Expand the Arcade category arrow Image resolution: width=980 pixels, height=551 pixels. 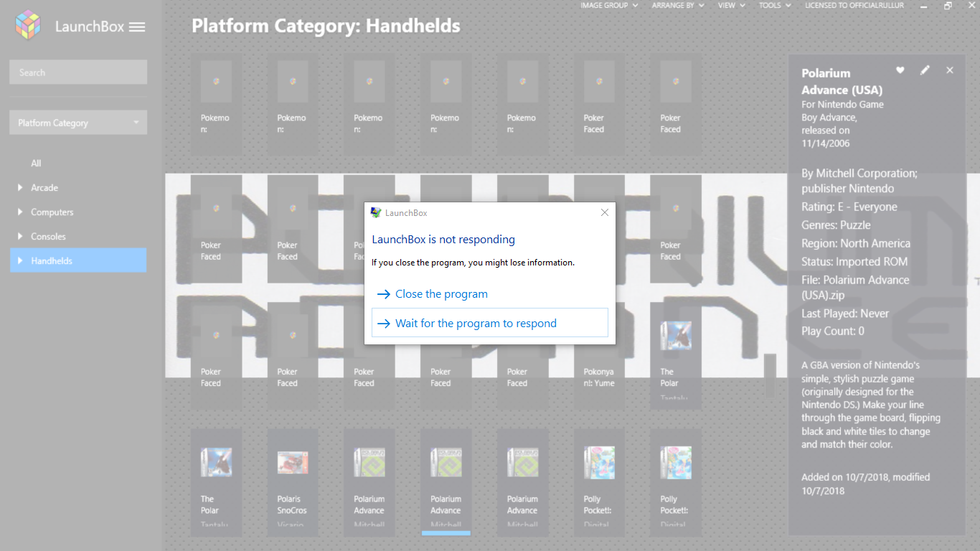[20, 188]
